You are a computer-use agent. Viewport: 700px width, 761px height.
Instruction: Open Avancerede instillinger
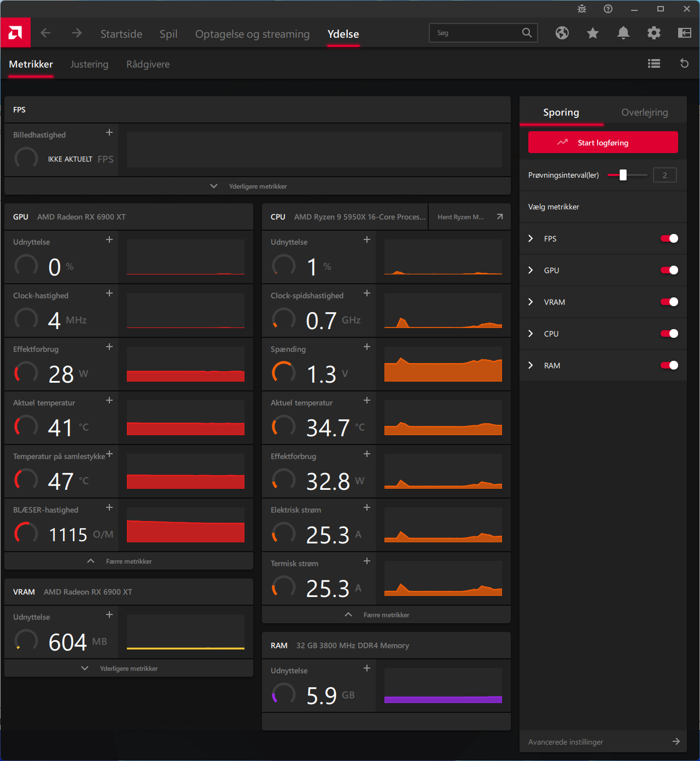click(x=603, y=742)
